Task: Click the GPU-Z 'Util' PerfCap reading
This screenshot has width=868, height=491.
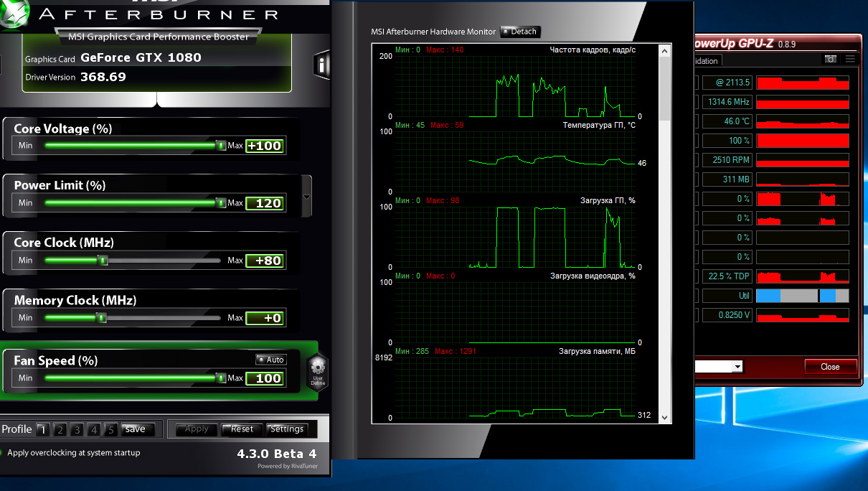Action: coord(727,296)
